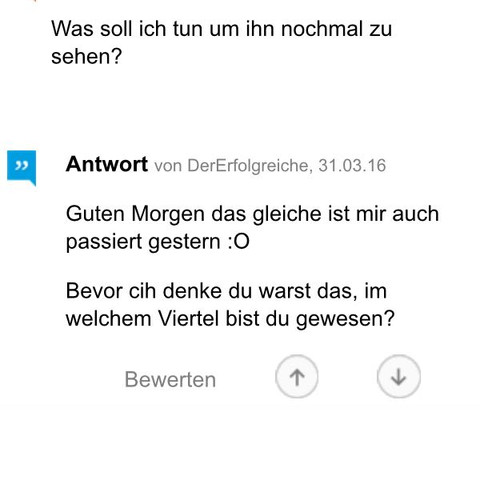480x480 pixels.
Task: Select the answer date 31.03.16
Action: pyautogui.click(x=352, y=165)
